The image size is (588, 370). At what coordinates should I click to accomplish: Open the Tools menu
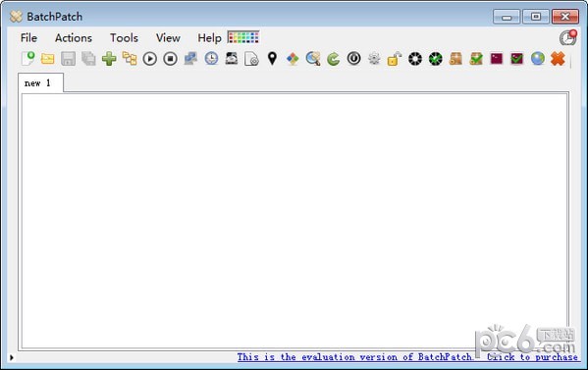124,38
